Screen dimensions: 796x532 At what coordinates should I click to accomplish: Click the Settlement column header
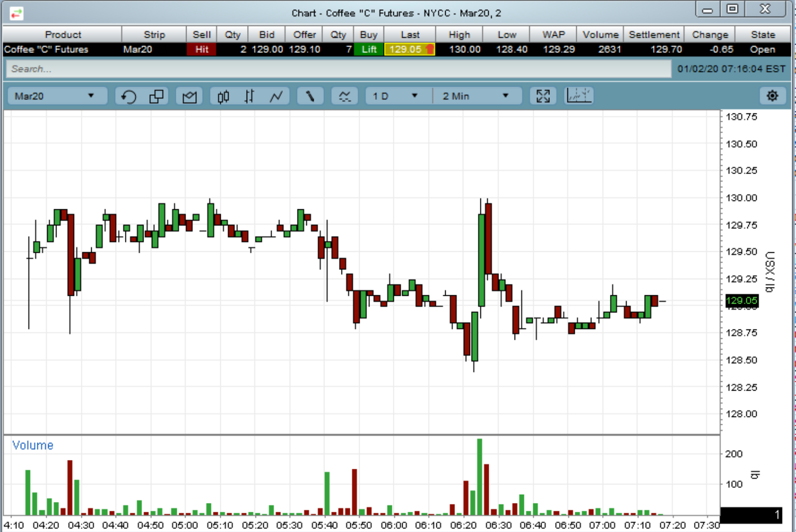[x=653, y=35]
